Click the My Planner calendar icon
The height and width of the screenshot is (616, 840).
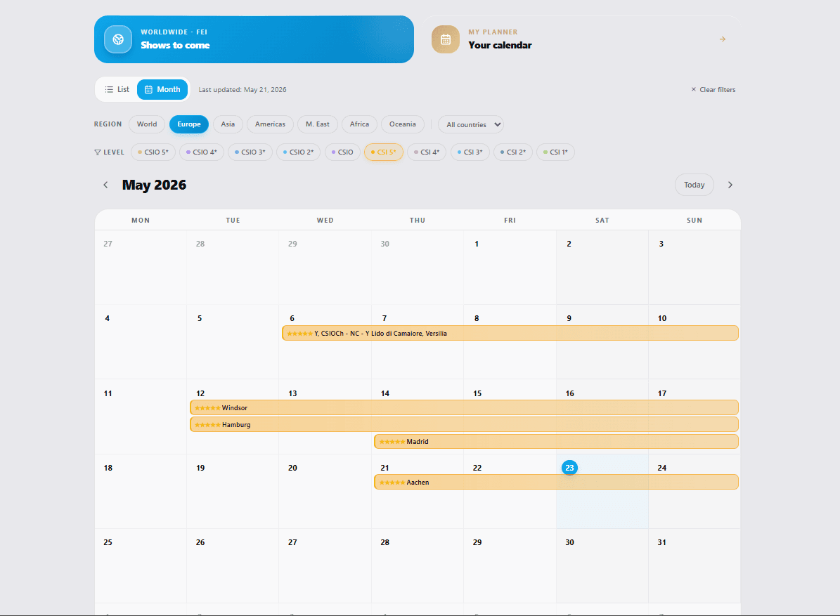pos(445,39)
